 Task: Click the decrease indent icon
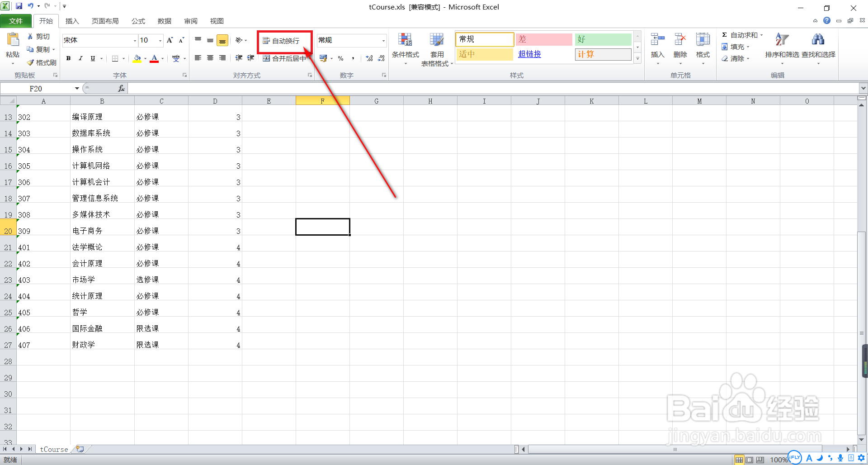point(239,58)
